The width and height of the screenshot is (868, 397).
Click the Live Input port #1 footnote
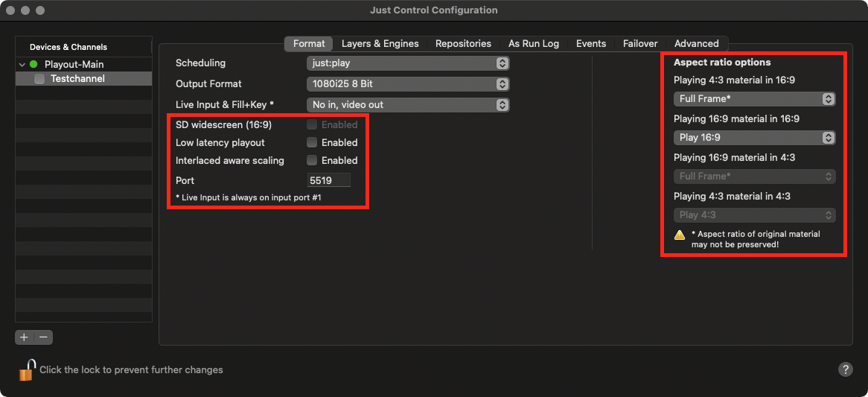tap(248, 197)
